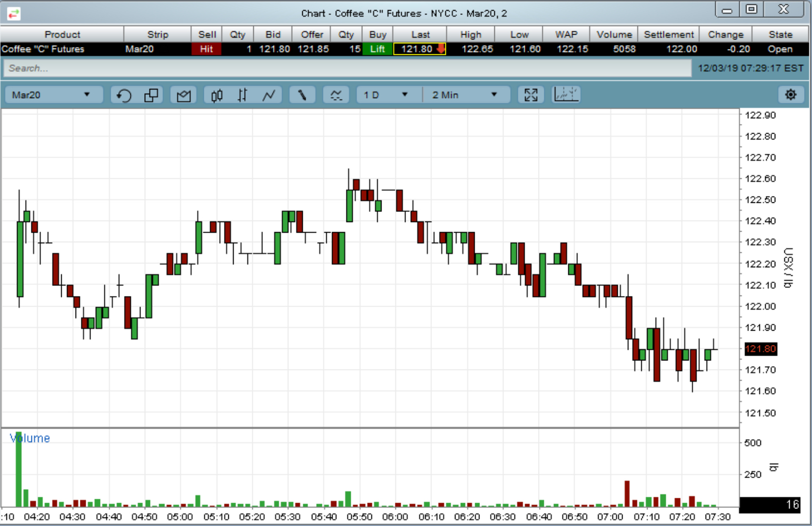This screenshot has height=526, width=812.
Task: Click the Change column header
Action: coord(726,35)
